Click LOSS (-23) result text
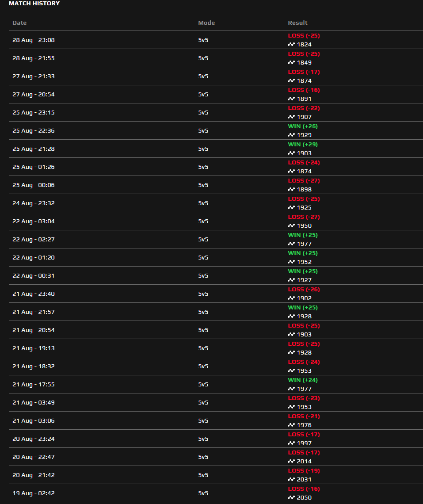Image resolution: width=423 pixels, height=504 pixels. coord(304,398)
